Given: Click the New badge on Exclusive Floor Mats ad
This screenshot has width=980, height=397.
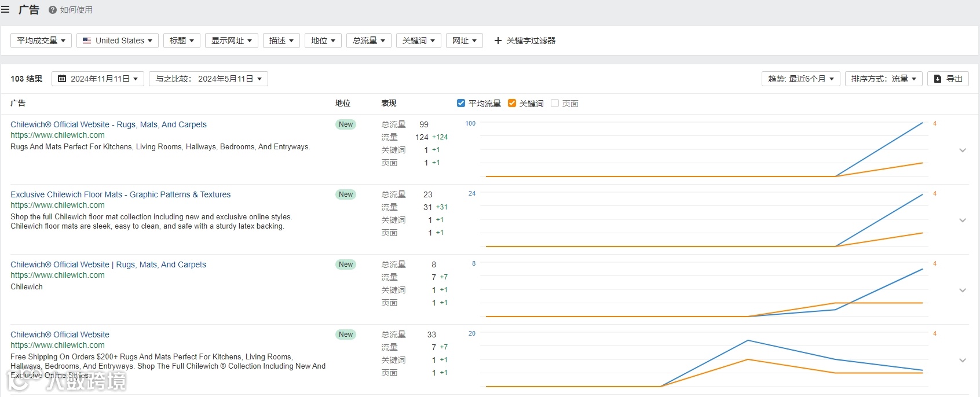Looking at the screenshot, I should coord(346,194).
